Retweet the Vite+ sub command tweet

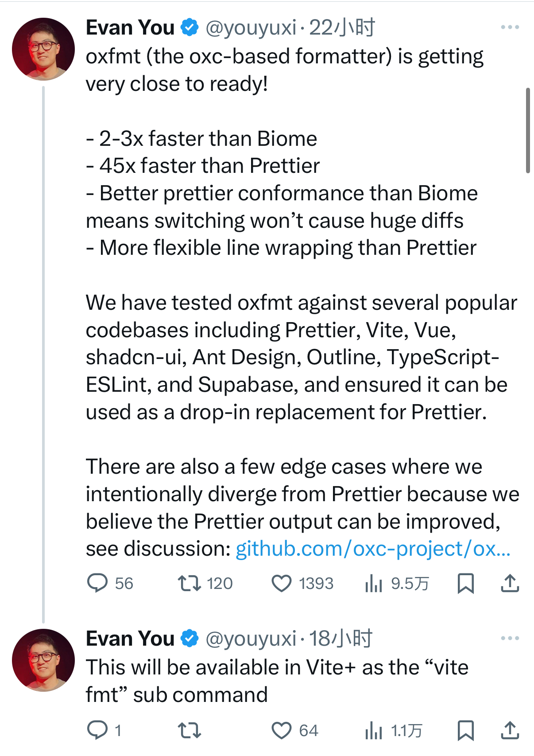tap(189, 730)
